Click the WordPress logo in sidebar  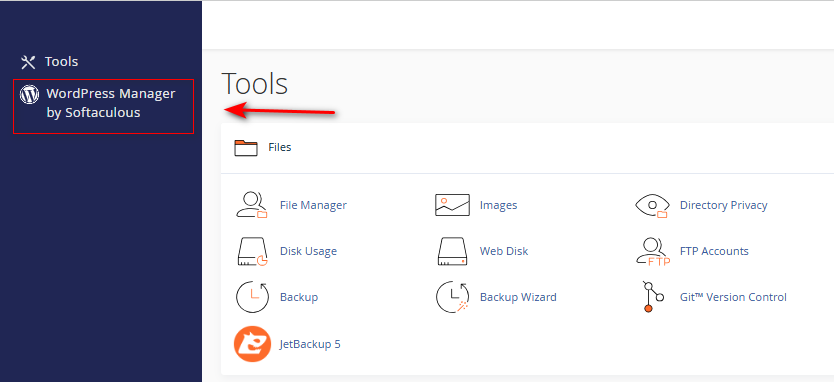[29, 94]
